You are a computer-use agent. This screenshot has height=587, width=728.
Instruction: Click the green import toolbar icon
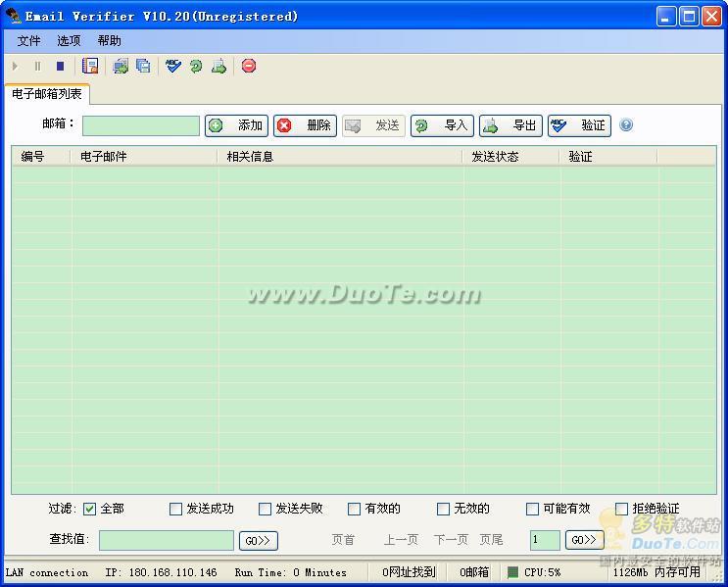(x=196, y=66)
